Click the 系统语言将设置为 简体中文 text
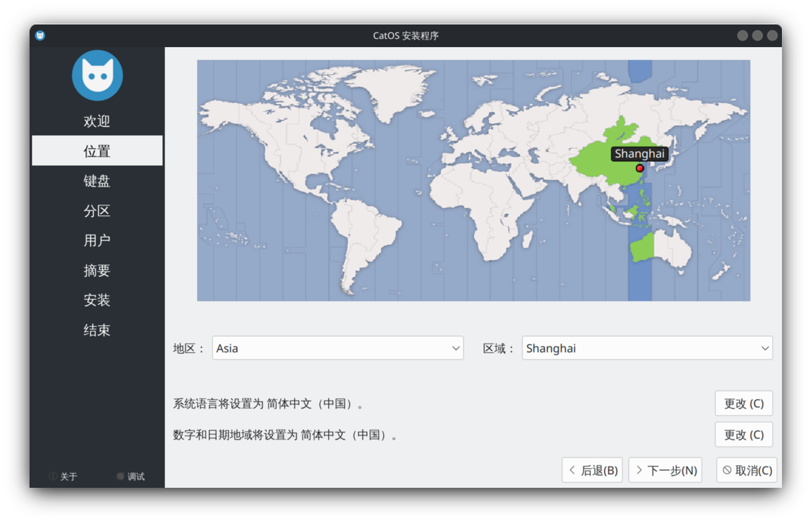This screenshot has height=523, width=812. 268,404
